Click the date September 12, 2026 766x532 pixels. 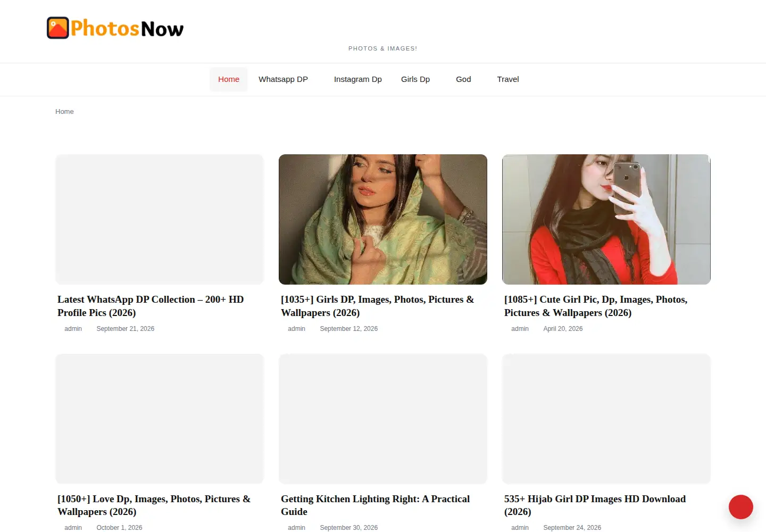[349, 329]
